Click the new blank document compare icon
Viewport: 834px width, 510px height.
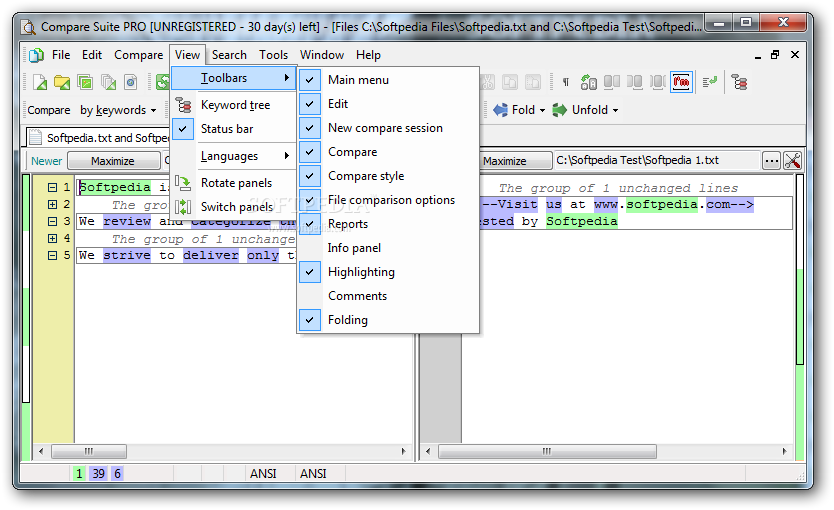point(40,82)
